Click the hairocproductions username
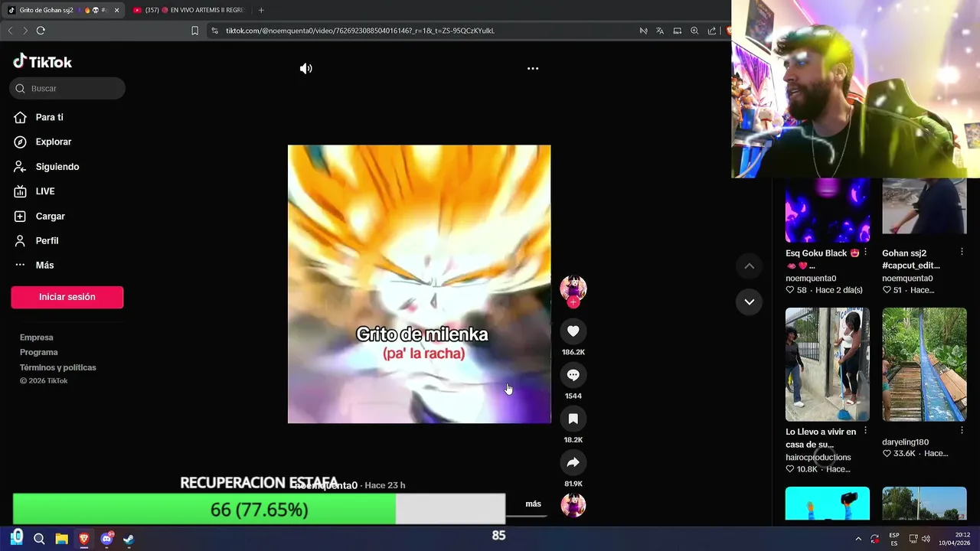Screen dimensions: 980x551 point(818,458)
